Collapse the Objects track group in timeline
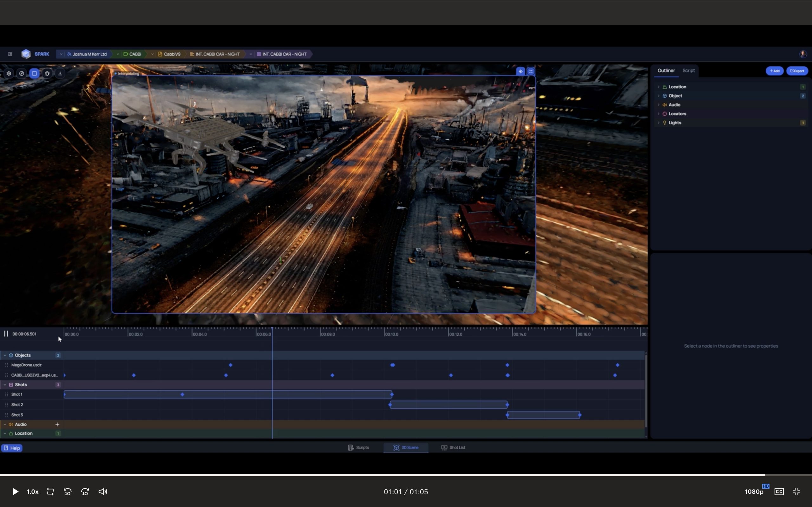The width and height of the screenshot is (812, 507). (x=5, y=355)
